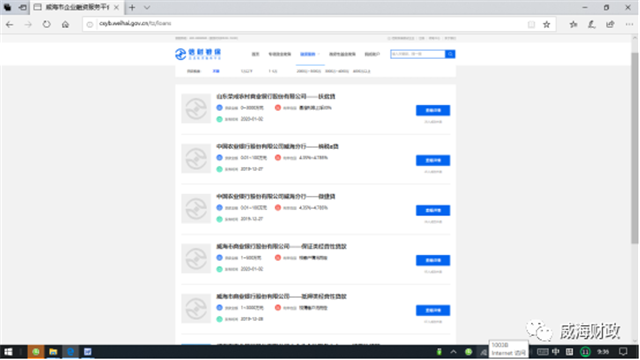Select the highlighted blue 不限 filter option
This screenshot has width=640, height=360.
pos(216,71)
